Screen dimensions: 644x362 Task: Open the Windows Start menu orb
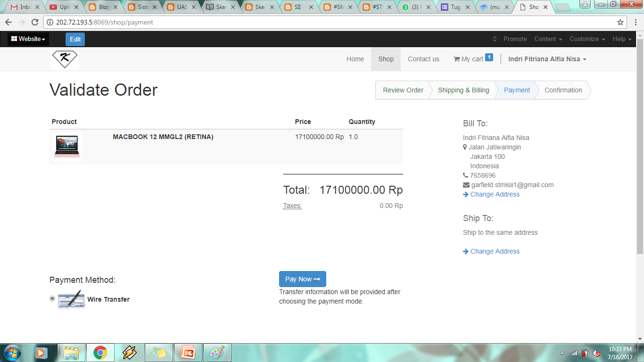[12, 353]
